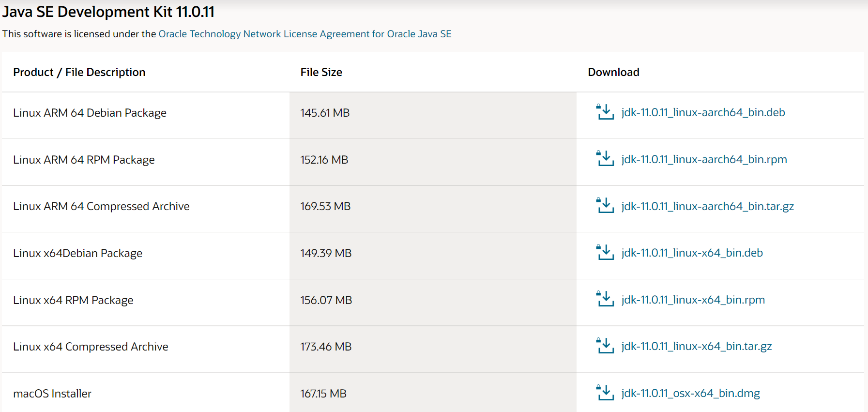Click Linux x64 Compressed Archive text

pos(91,347)
